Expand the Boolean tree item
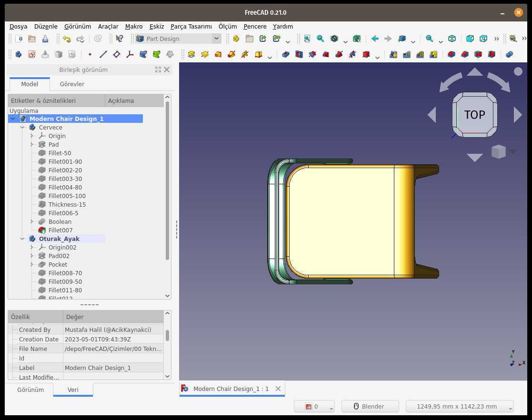This screenshot has width=532, height=420. [x=32, y=221]
